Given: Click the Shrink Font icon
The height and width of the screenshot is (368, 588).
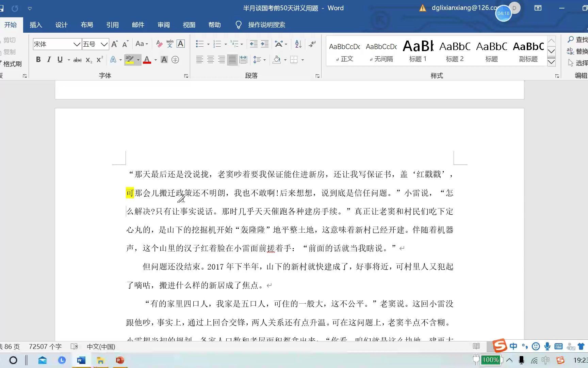Looking at the screenshot, I should click(x=125, y=44).
